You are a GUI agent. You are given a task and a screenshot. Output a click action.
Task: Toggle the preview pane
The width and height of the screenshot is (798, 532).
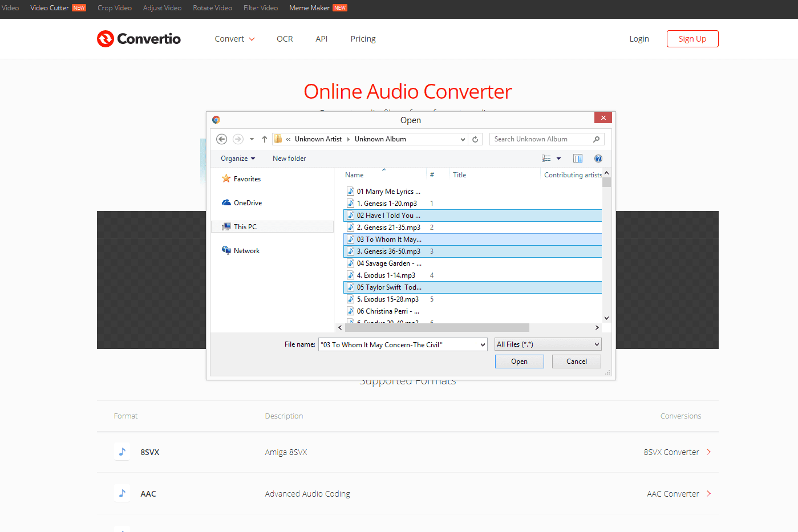578,159
